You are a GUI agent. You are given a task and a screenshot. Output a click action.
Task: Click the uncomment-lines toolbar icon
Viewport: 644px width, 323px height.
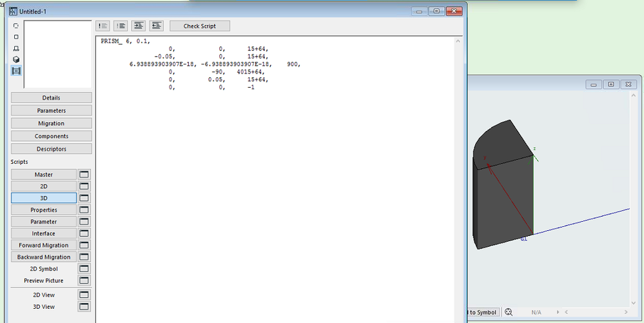click(121, 26)
